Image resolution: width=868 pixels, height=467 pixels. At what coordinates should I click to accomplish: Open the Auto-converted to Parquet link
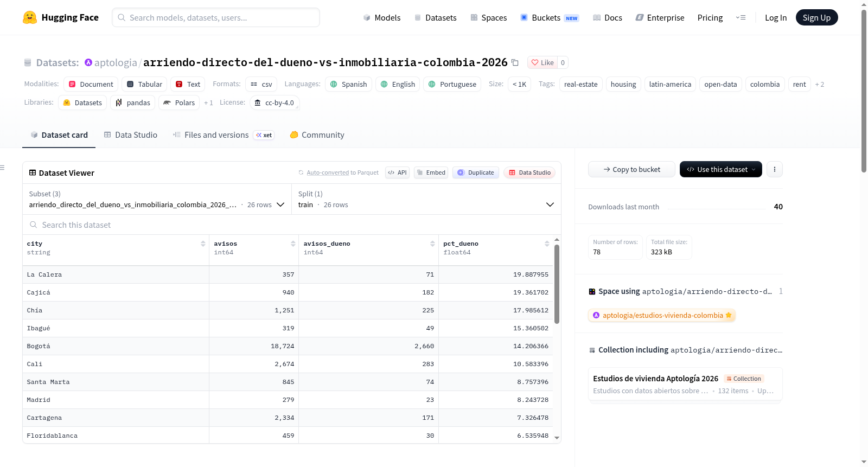pyautogui.click(x=339, y=172)
